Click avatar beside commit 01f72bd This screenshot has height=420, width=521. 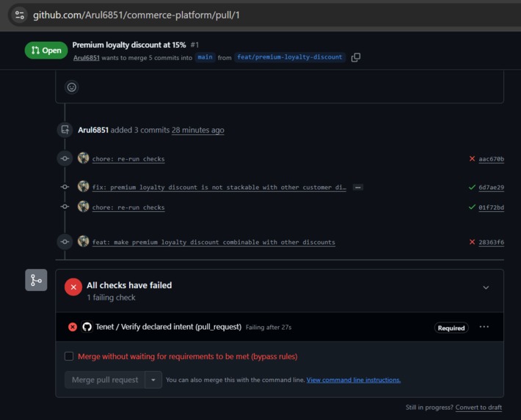click(x=84, y=207)
